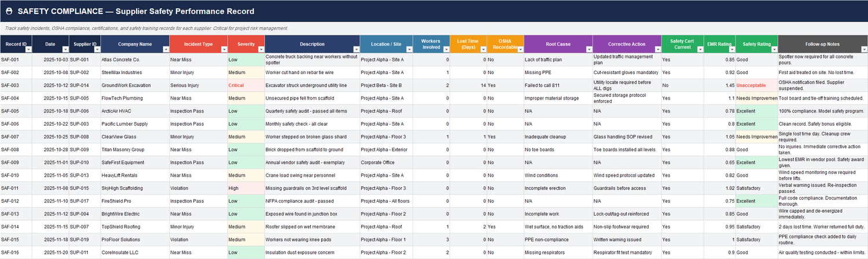This screenshot has width=868, height=259.
Task: Select company cell GroundWork Excavation
Action: pos(135,85)
